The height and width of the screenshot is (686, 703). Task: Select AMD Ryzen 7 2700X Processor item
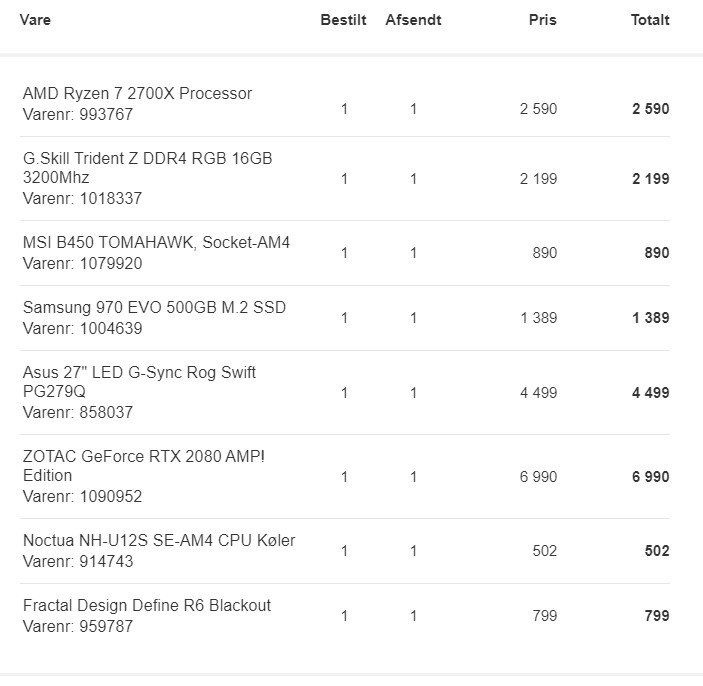pyautogui.click(x=137, y=93)
